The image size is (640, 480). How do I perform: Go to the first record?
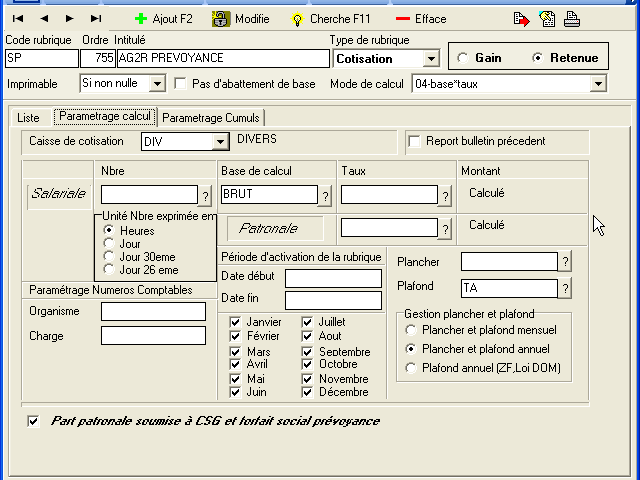click(x=18, y=19)
